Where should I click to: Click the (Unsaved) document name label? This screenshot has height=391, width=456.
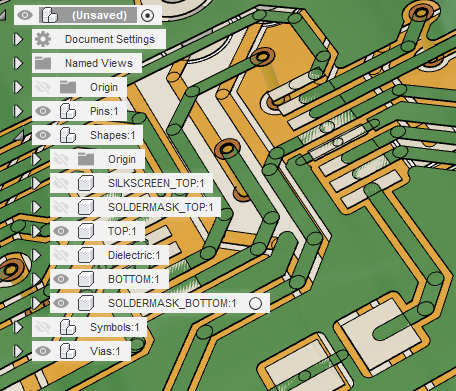point(99,15)
